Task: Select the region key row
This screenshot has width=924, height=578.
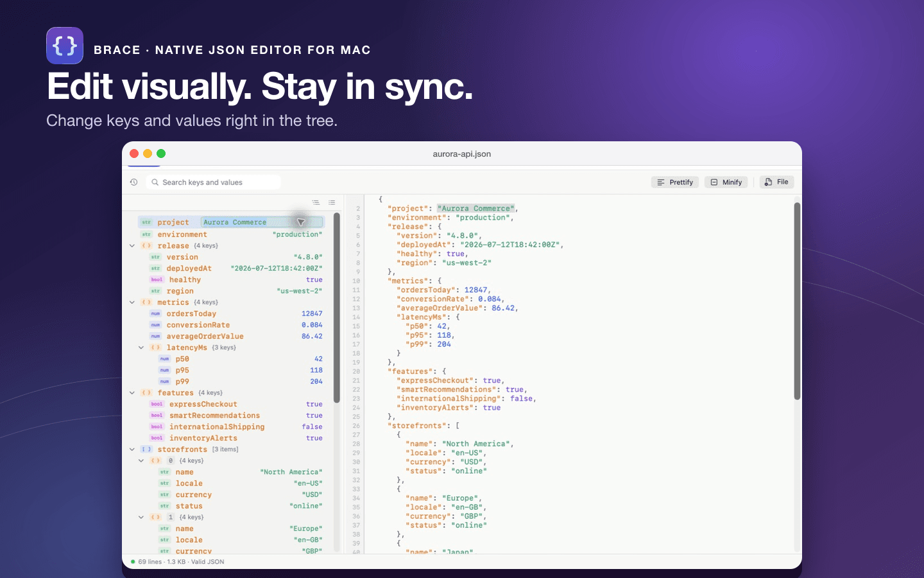Action: pyautogui.click(x=232, y=291)
